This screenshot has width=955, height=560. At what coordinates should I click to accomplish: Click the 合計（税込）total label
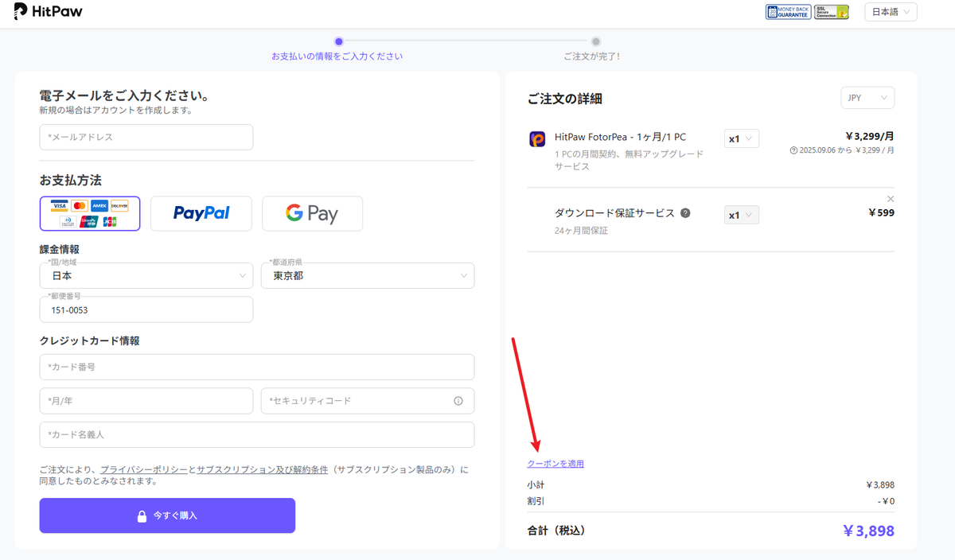point(556,531)
